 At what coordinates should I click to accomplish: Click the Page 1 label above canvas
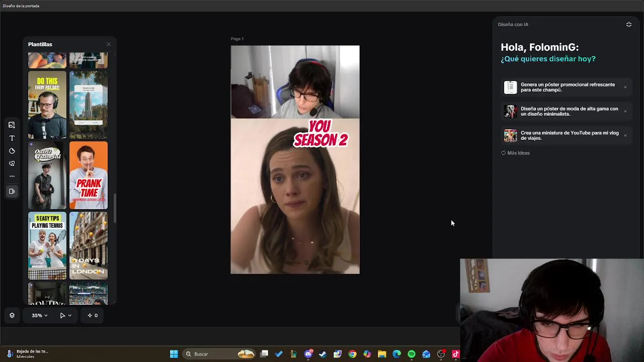pos(237,39)
